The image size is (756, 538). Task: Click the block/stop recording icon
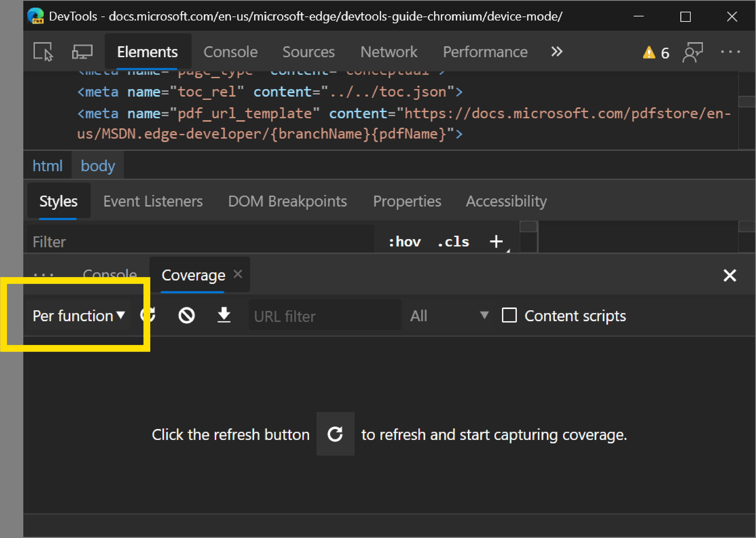point(186,316)
